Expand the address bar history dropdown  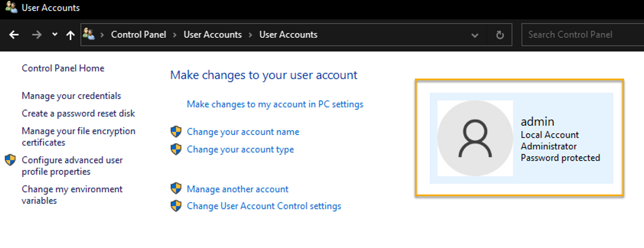tap(475, 35)
